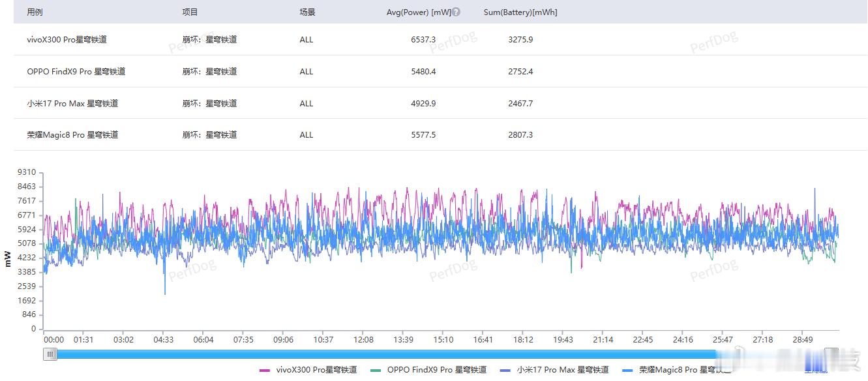The width and height of the screenshot is (868, 381).
Task: Click the 15:10 time axis label
Action: [443, 340]
